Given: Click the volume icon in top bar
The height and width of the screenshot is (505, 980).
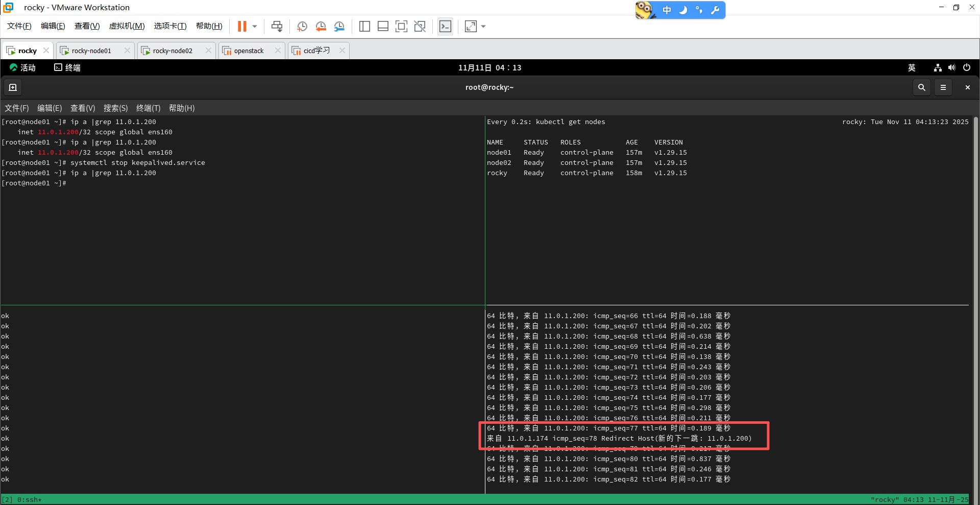Looking at the screenshot, I should click(952, 67).
